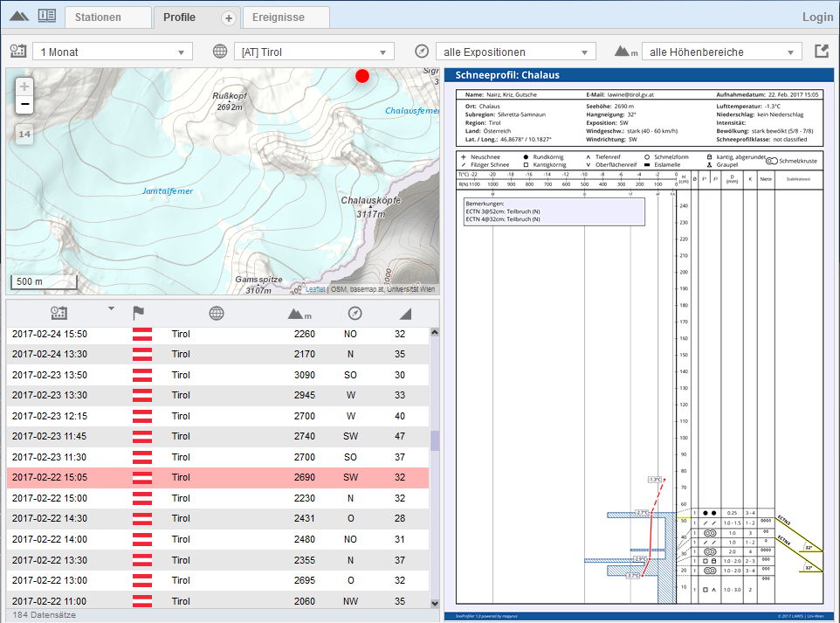Select profile row 2017-02-22 15:00
Image resolution: width=840 pixels, height=623 pixels.
point(217,498)
